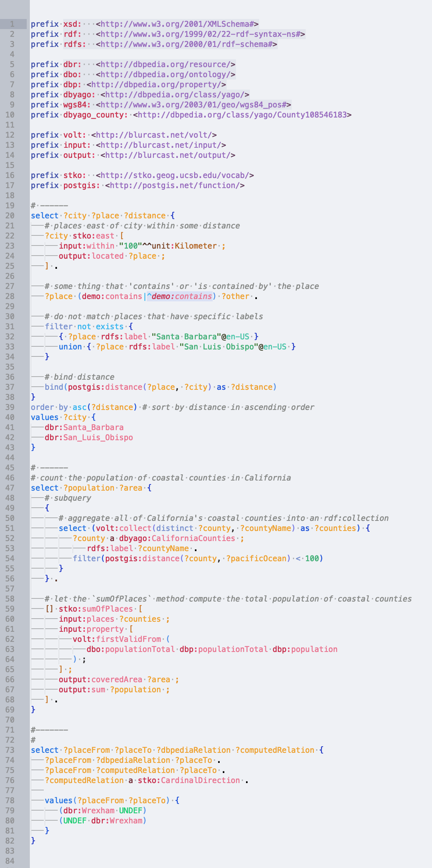Click the 'dbyago_county:' prefix name

point(96,115)
